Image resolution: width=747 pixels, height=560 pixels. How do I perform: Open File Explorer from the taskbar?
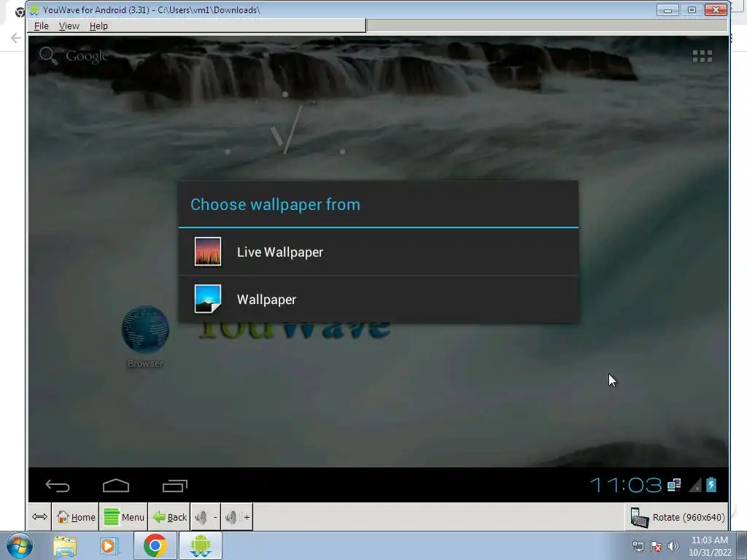[65, 546]
